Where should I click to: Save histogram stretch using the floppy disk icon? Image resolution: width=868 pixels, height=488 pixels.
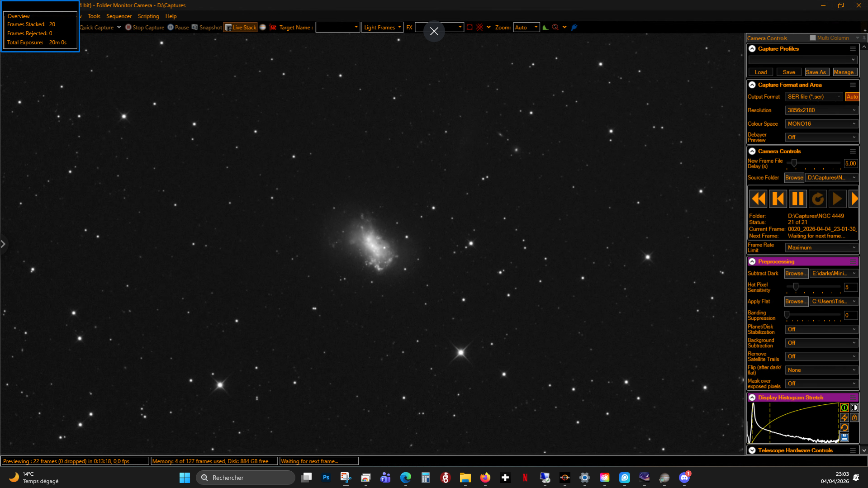pyautogui.click(x=844, y=437)
